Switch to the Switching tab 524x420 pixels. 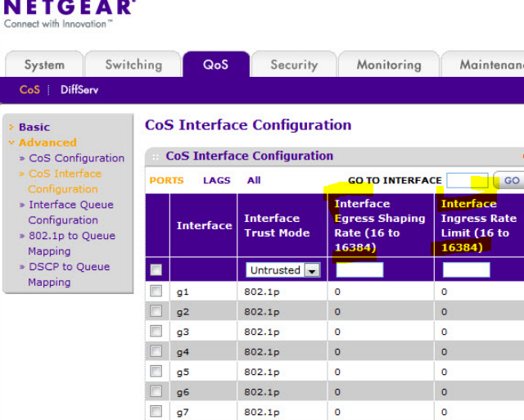tap(133, 65)
